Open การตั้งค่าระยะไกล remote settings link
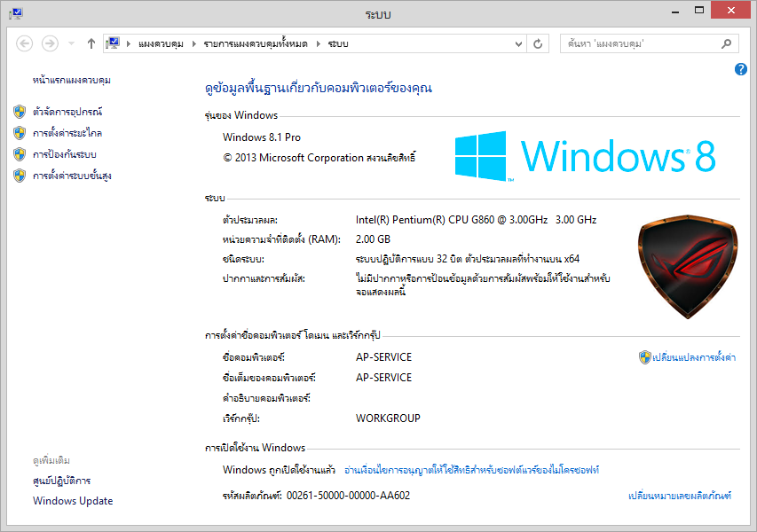 [x=67, y=133]
